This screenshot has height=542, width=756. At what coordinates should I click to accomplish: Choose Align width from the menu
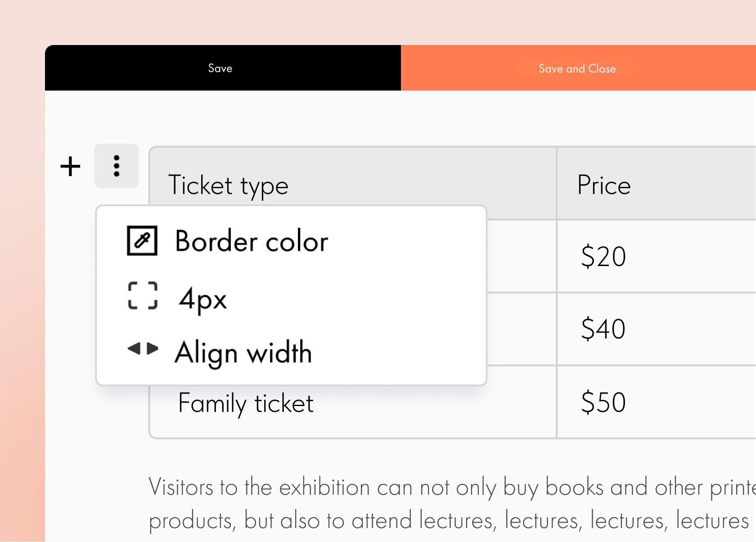(243, 352)
